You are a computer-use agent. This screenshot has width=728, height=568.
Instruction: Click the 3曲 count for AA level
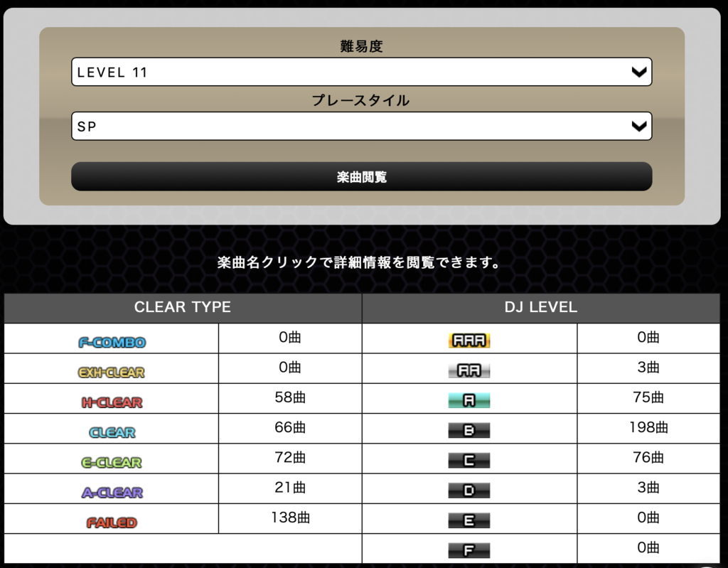648,368
